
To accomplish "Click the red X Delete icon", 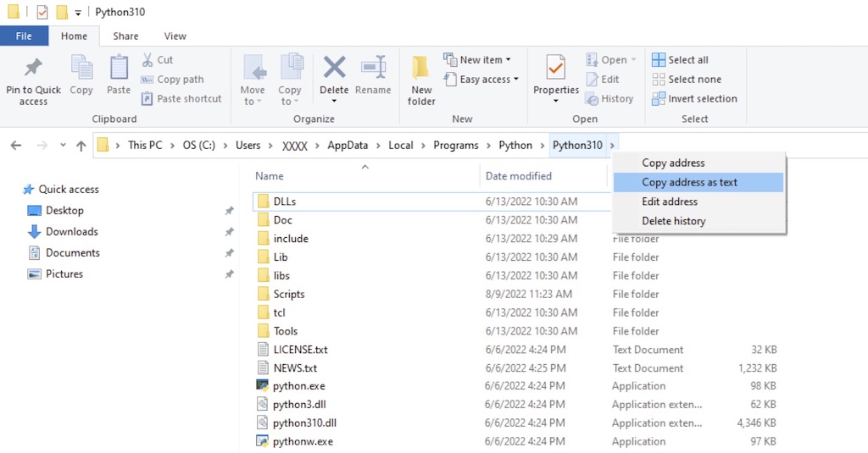I will tap(334, 68).
